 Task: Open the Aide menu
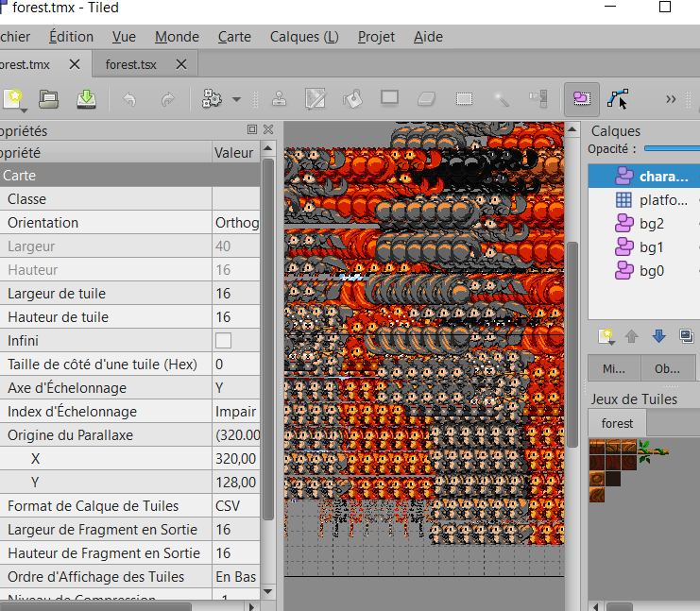428,37
